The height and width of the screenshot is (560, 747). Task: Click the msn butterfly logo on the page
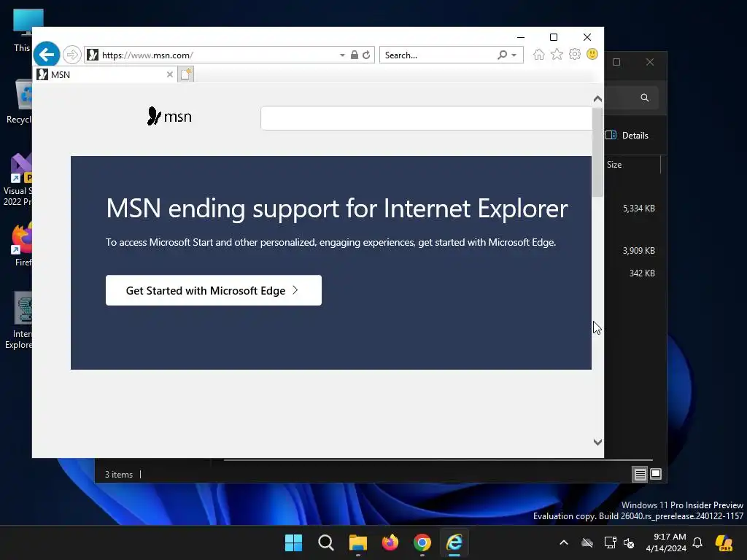click(x=169, y=116)
